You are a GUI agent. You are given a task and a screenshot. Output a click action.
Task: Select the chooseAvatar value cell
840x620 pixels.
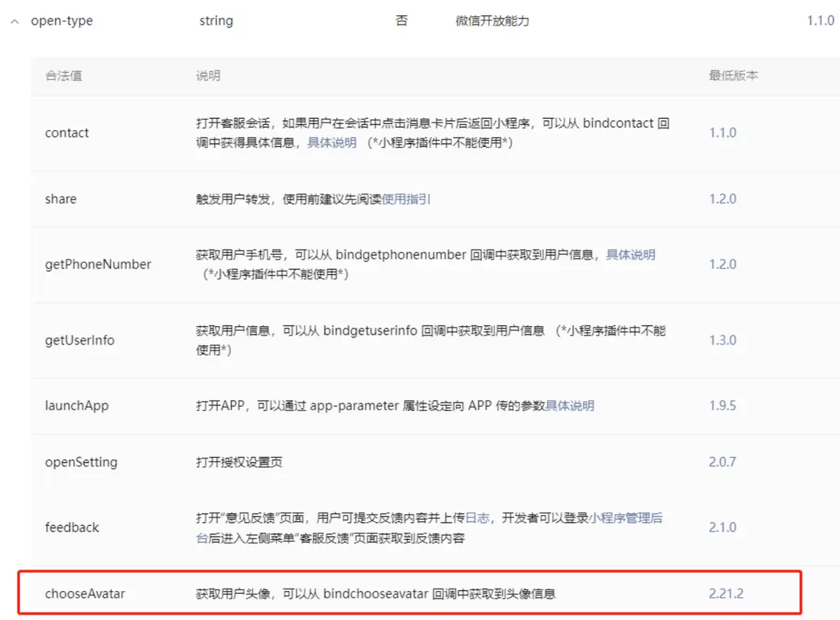tap(85, 594)
